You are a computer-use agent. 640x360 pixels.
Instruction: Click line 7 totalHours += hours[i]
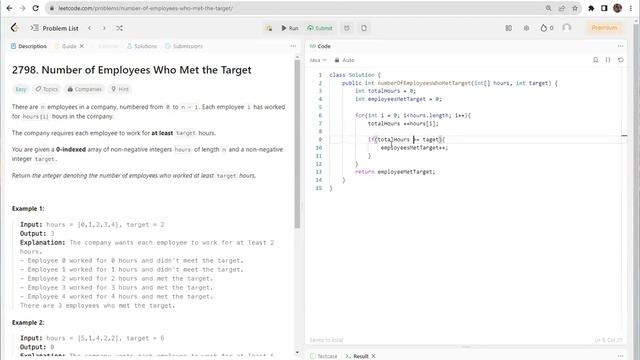click(x=403, y=123)
